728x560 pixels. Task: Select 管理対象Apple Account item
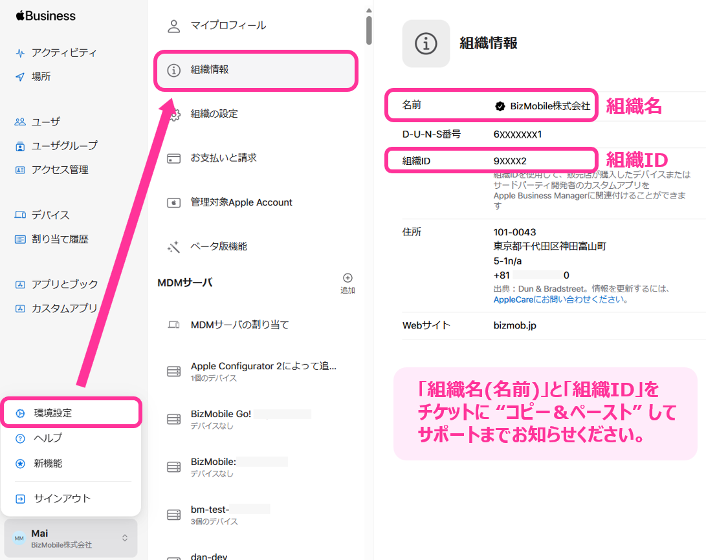[x=241, y=202]
